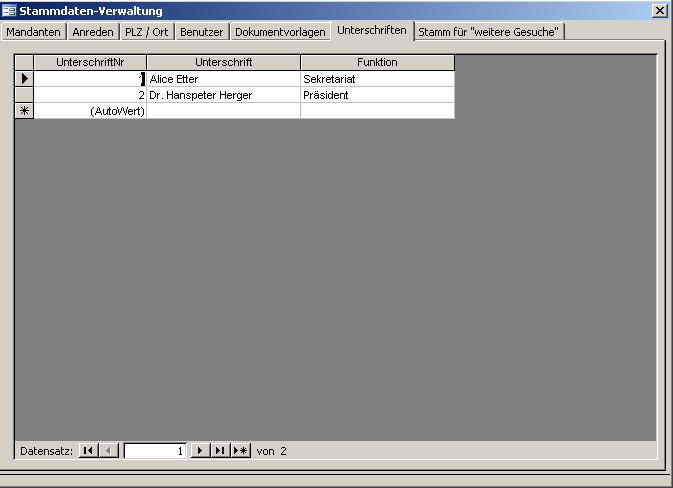Screen dimensions: 673x488
Task: Open the Stamm für "weitere Gesuche" tab
Action: point(489,32)
